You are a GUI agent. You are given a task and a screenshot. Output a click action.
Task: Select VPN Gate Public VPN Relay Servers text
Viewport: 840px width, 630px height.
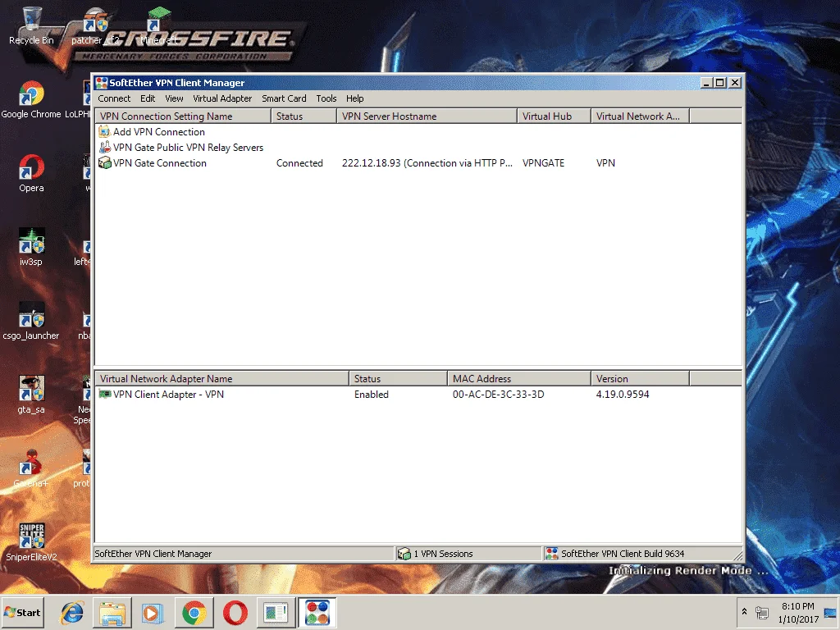pyautogui.click(x=188, y=148)
